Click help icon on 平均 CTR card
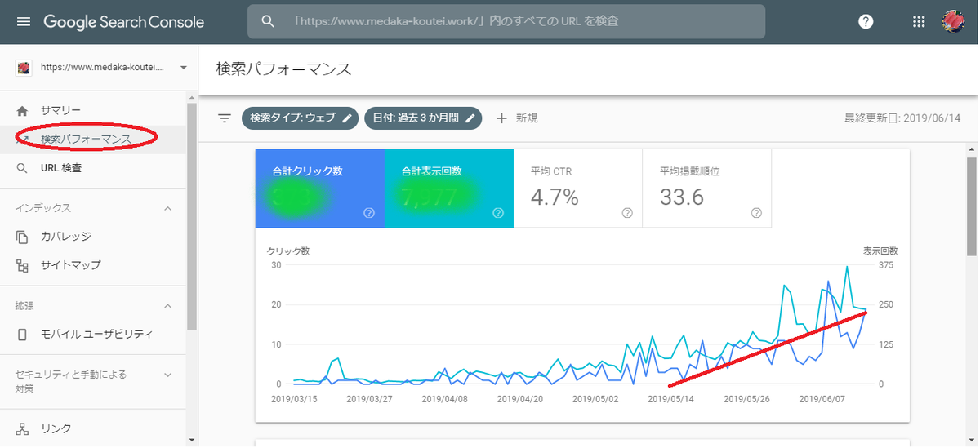This screenshot has width=980, height=448. tap(627, 213)
